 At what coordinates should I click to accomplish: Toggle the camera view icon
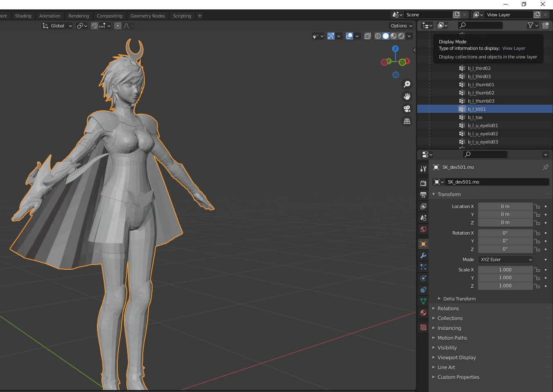[407, 109]
